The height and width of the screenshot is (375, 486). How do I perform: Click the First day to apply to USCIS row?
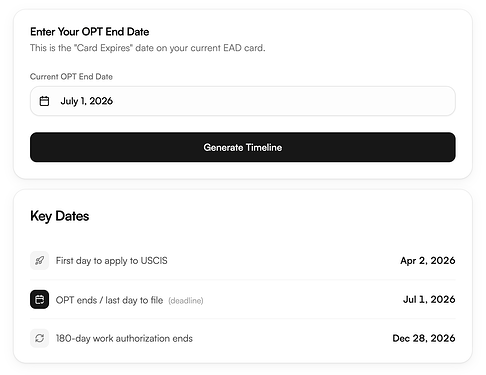pyautogui.click(x=243, y=260)
